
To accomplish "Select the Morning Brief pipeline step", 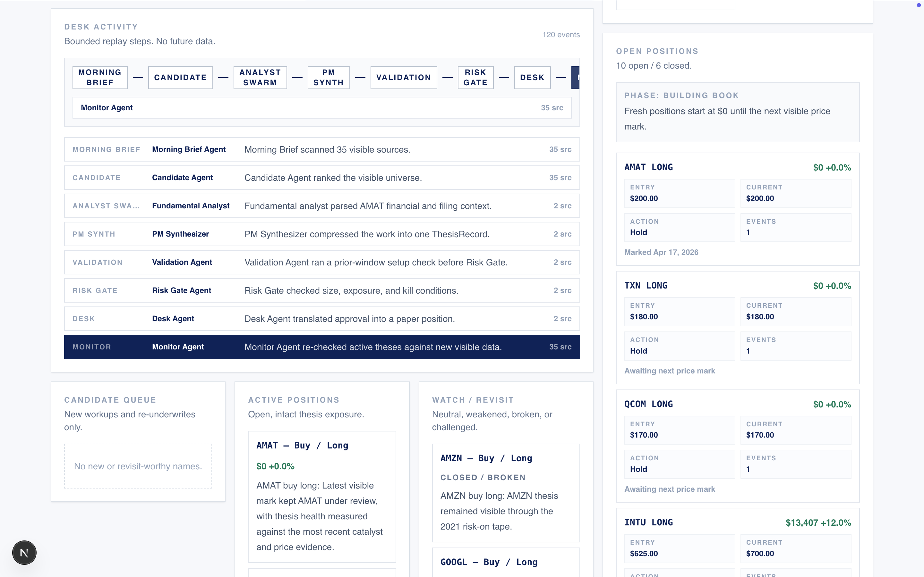I will pos(100,78).
